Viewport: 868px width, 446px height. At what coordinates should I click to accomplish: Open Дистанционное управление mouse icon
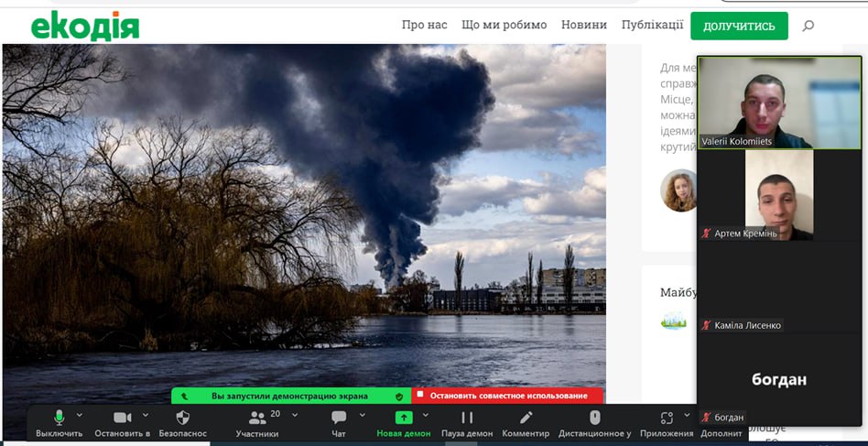594,418
